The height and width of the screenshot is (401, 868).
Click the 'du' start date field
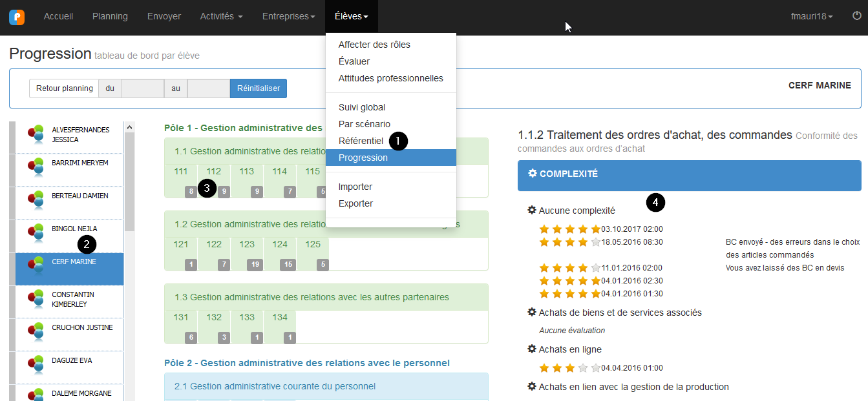[x=142, y=88]
